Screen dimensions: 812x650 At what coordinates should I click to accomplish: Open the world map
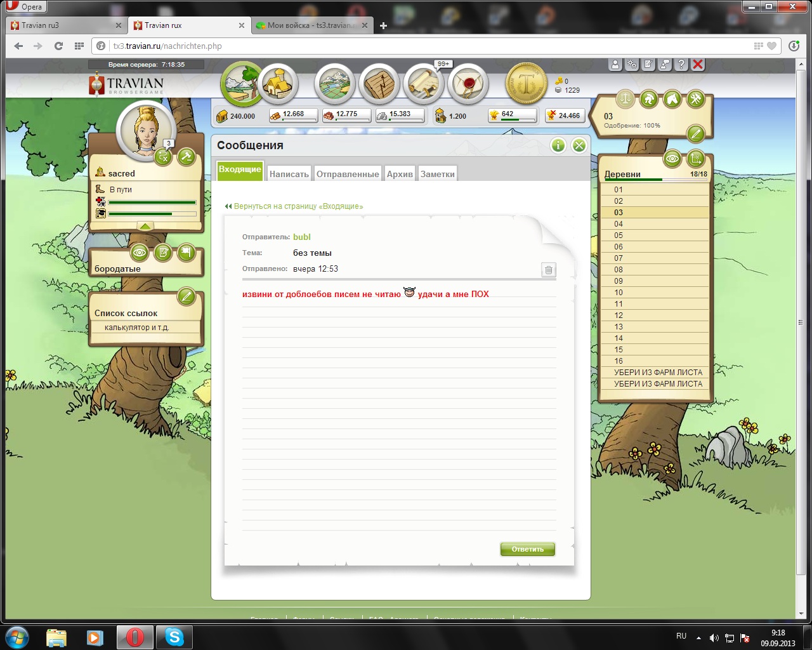click(x=334, y=84)
